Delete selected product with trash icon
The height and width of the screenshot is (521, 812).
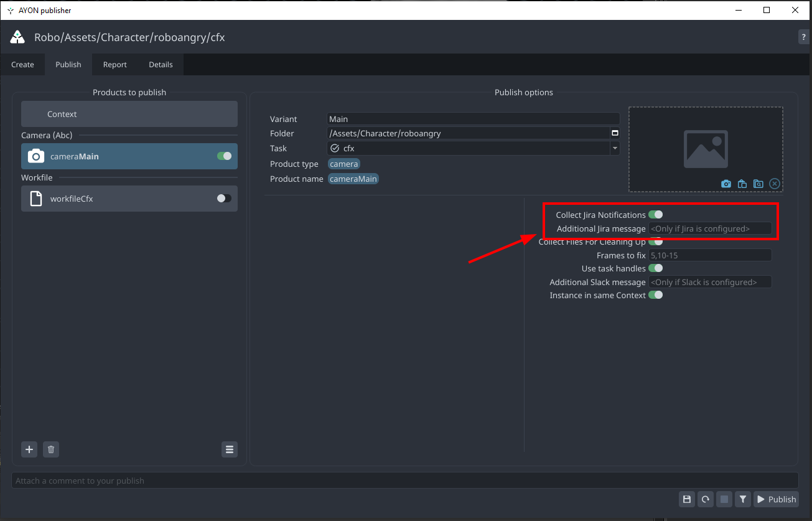(x=52, y=449)
